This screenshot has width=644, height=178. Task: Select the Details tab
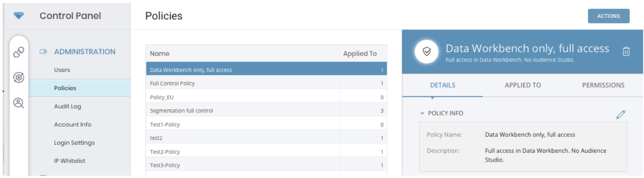point(442,85)
